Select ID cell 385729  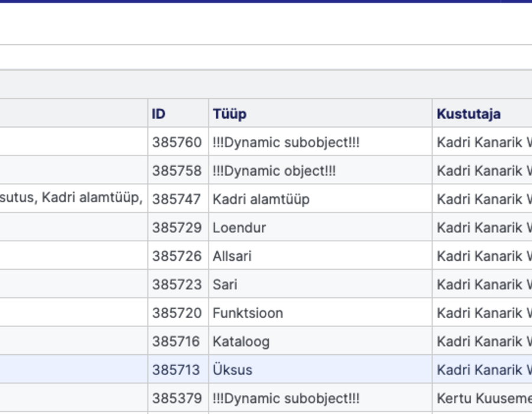(178, 228)
